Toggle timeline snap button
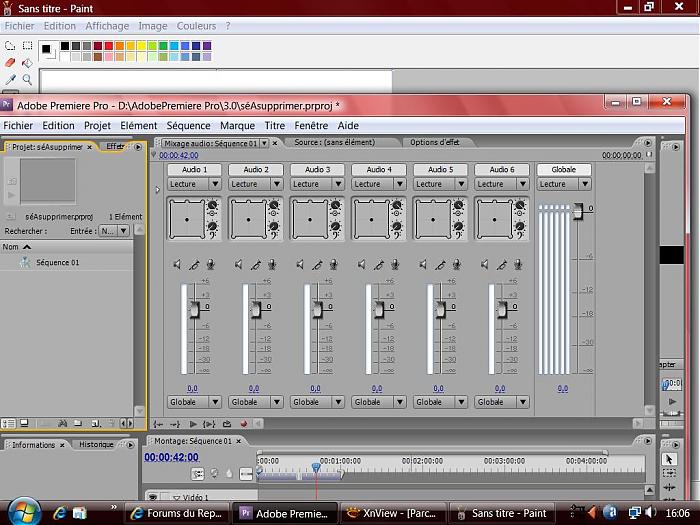 (198, 474)
